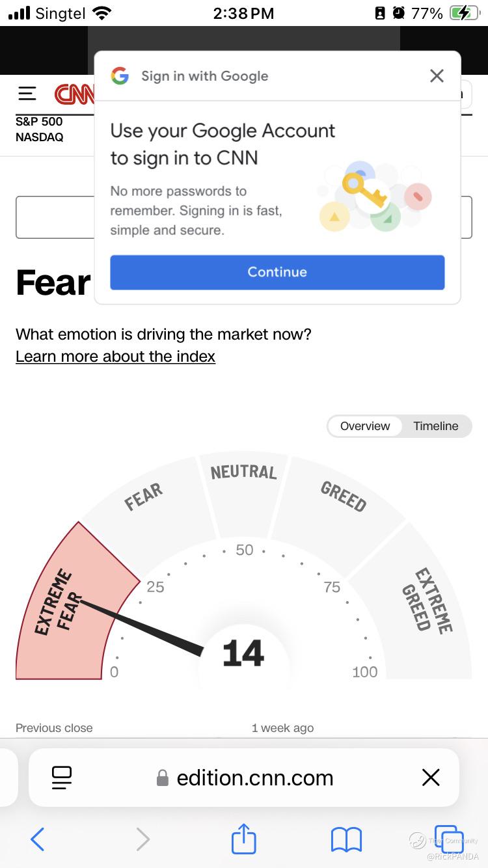Show open Safari tabs
Image resolution: width=488 pixels, height=868 pixels.
(x=449, y=839)
